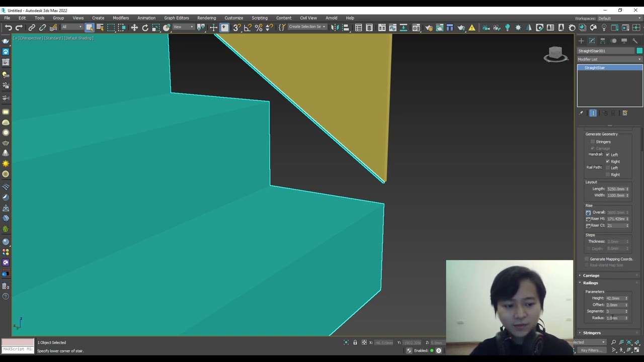Click the viewport Default Shading label

pos(78,38)
